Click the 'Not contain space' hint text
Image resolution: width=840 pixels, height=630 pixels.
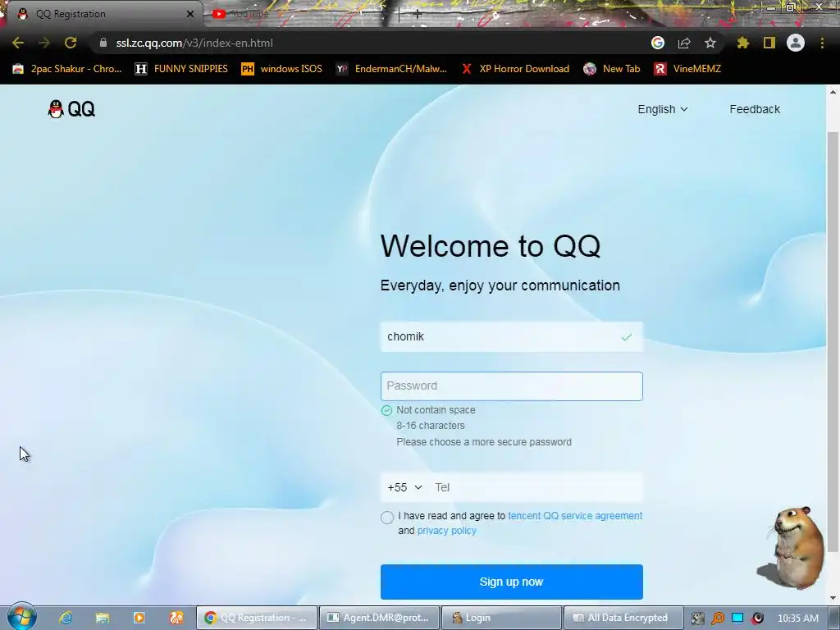(x=436, y=410)
